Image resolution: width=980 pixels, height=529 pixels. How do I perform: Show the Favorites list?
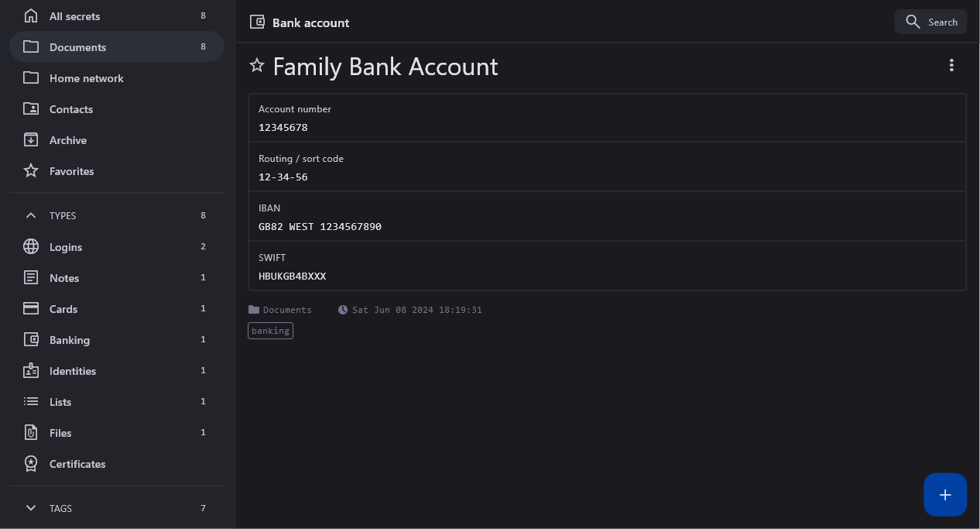point(71,171)
